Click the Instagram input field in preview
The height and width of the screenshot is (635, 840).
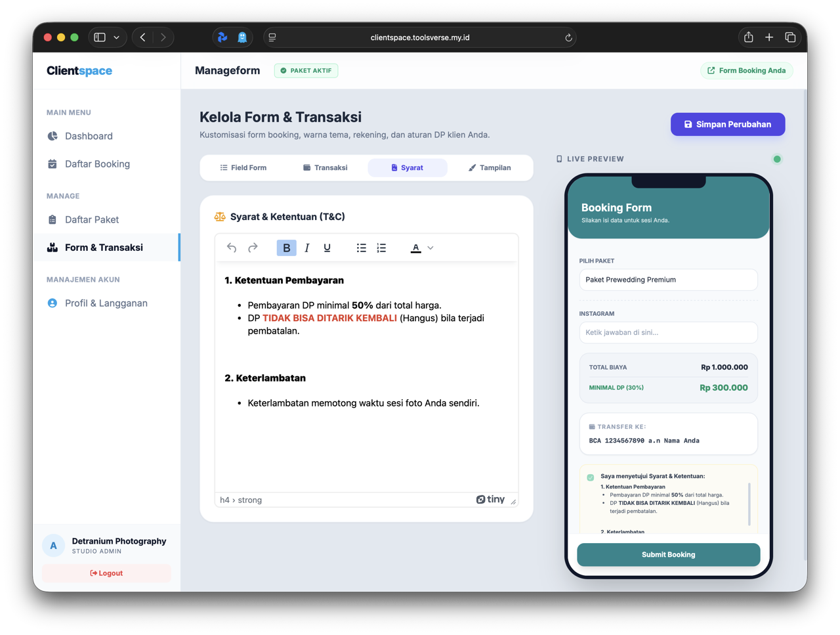pyautogui.click(x=668, y=332)
